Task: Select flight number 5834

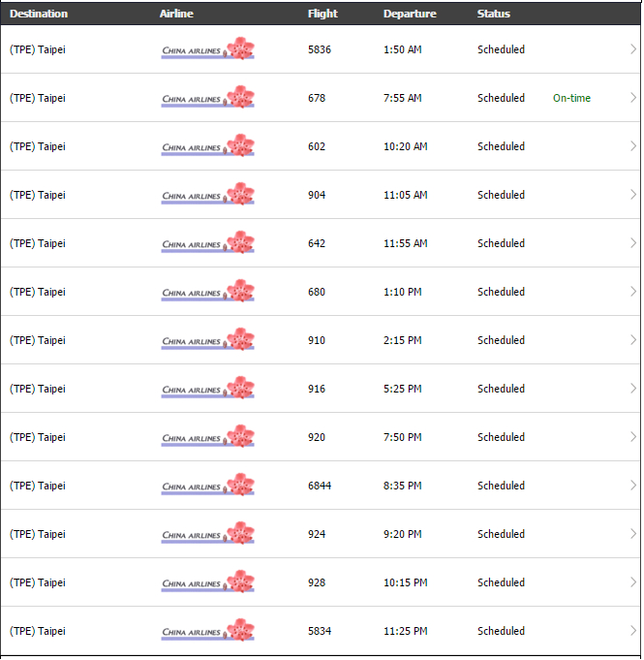Action: (320, 631)
